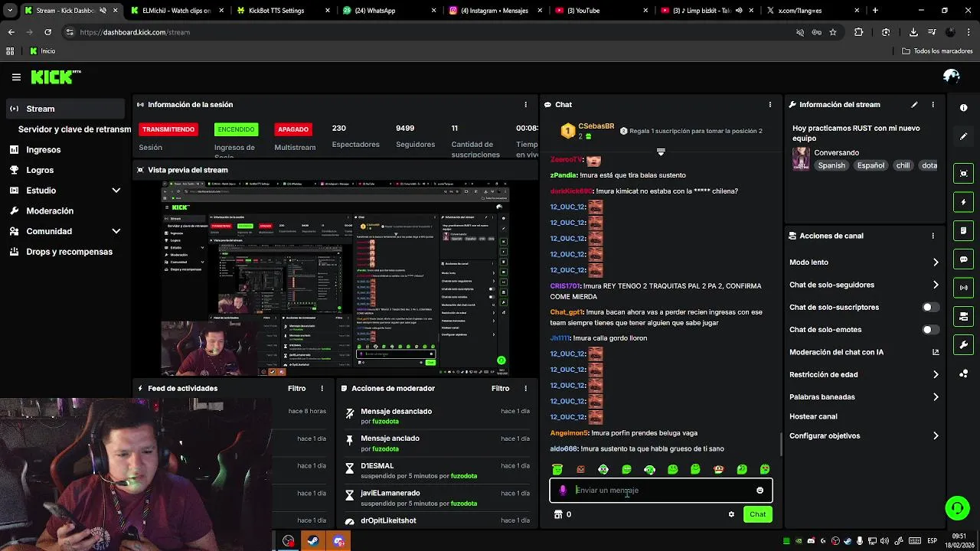Click the green wrench sidebar icon
This screenshot has width=980, height=551.
pyautogui.click(x=964, y=345)
